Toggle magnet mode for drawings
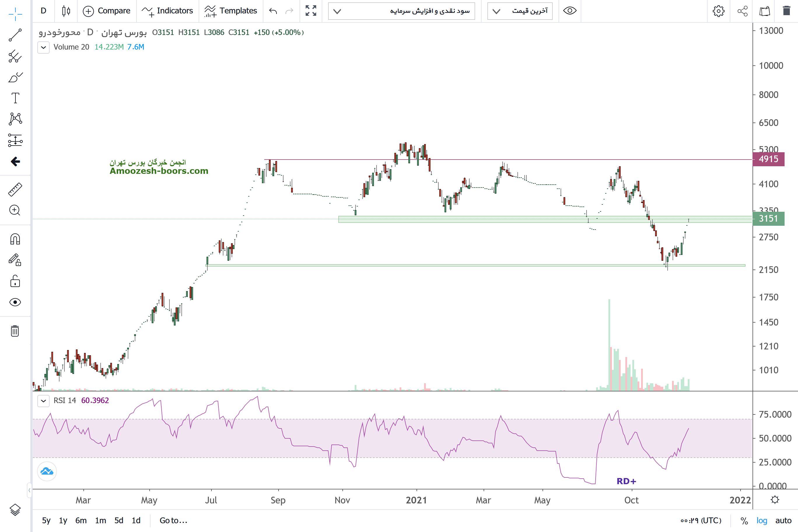The image size is (798, 532). (x=15, y=239)
